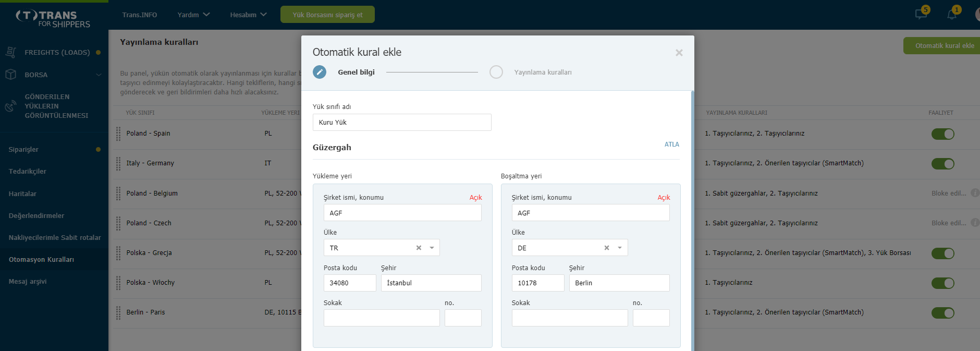Screen dimensions: 980x351
Task: Open the DE unloading country dropdown
Action: coord(620,248)
